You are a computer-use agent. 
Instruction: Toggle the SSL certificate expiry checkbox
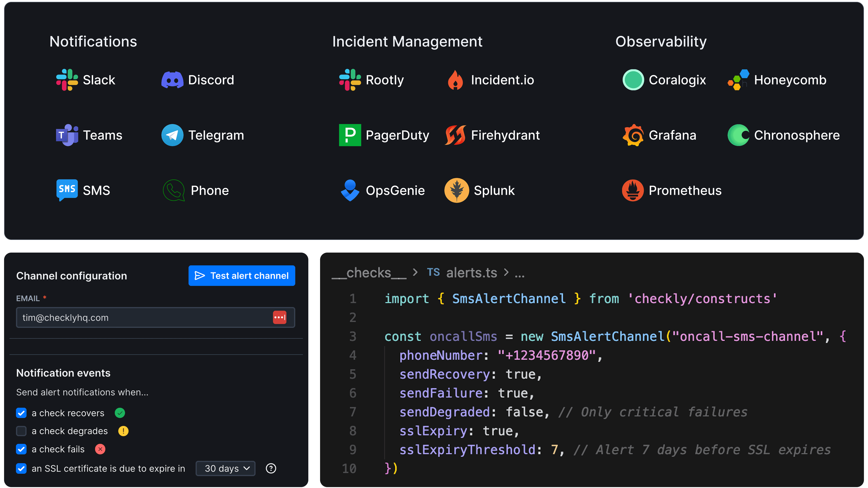coord(21,469)
